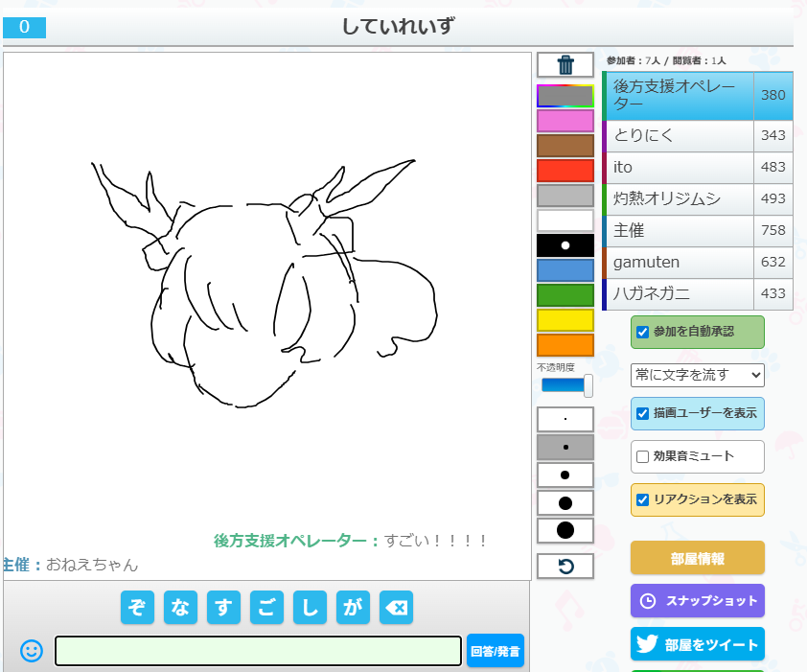The height and width of the screenshot is (672, 807).
Task: Pick the red color swatch
Action: click(565, 171)
